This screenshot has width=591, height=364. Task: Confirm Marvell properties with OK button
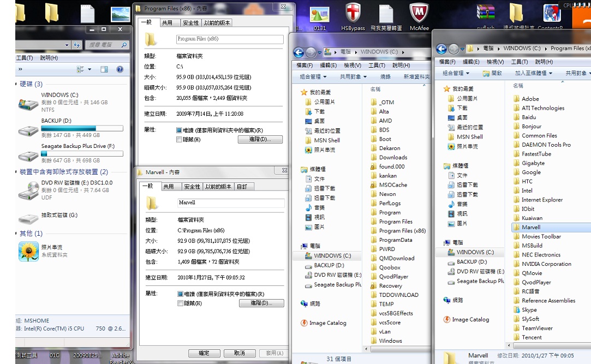(204, 353)
